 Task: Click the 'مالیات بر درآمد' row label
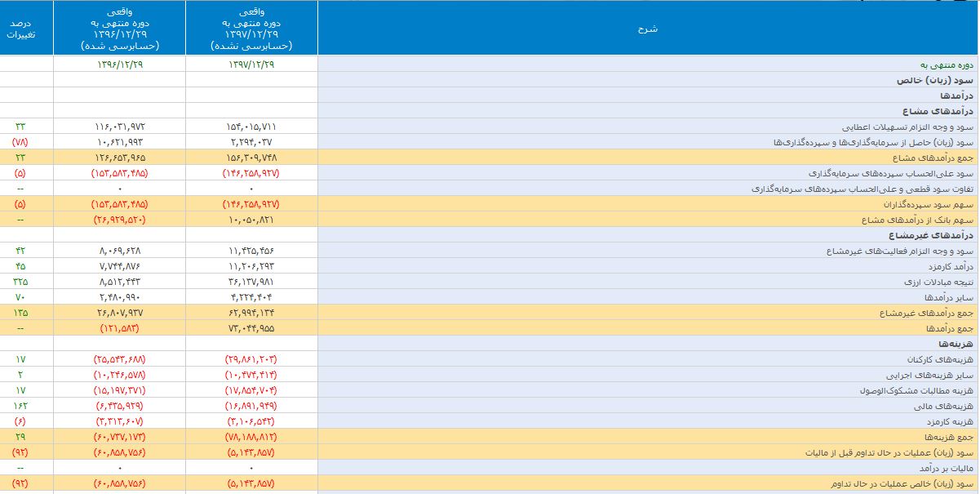(946, 468)
